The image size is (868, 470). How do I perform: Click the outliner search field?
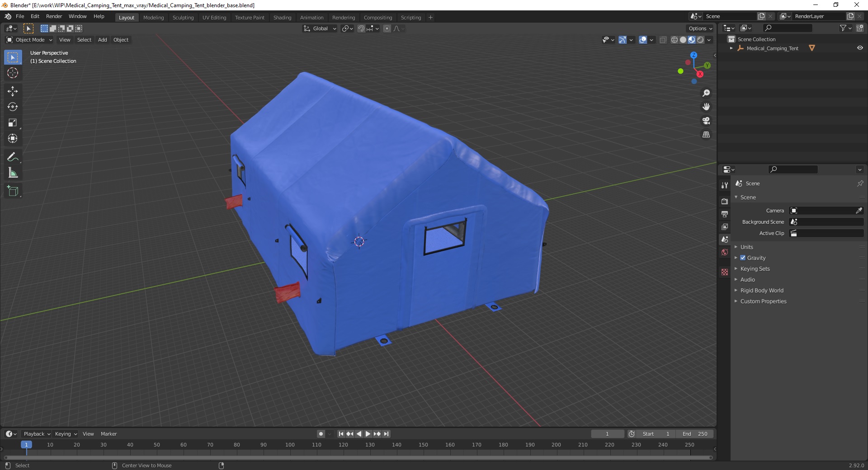787,28
